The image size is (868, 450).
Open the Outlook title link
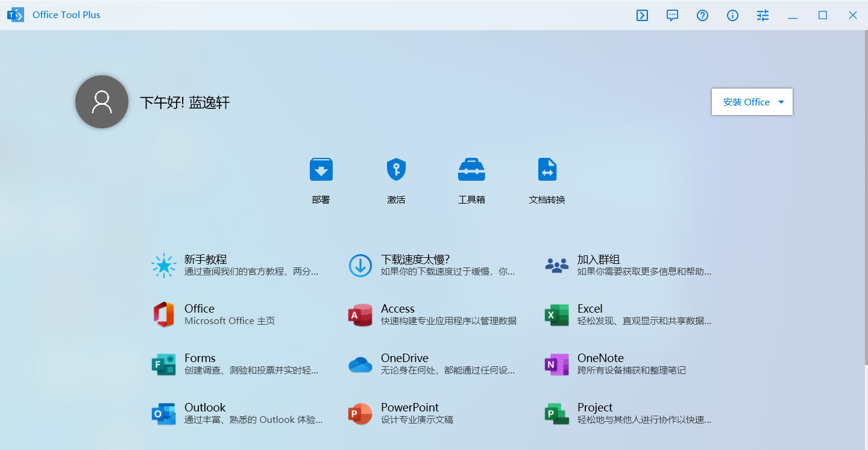205,407
